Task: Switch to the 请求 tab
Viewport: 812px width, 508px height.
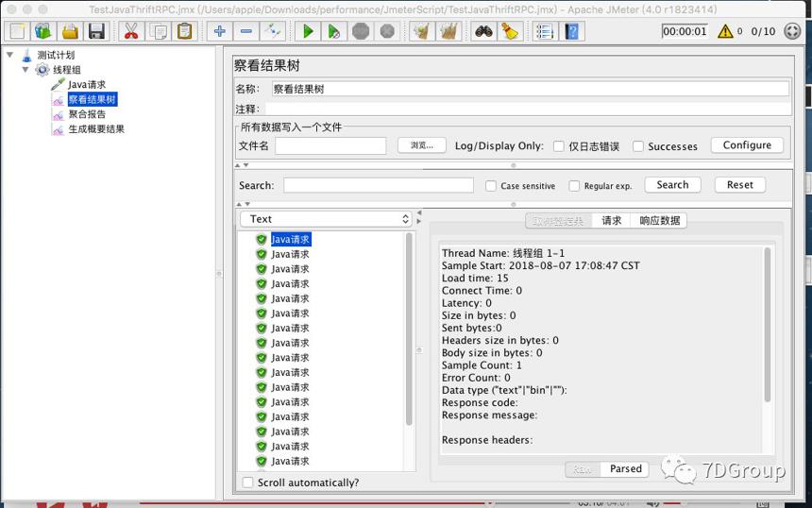Action: [611, 221]
